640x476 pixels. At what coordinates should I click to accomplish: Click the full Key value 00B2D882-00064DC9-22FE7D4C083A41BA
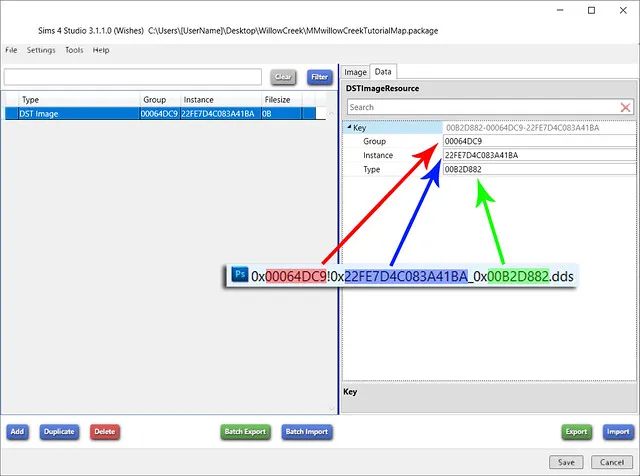522,128
